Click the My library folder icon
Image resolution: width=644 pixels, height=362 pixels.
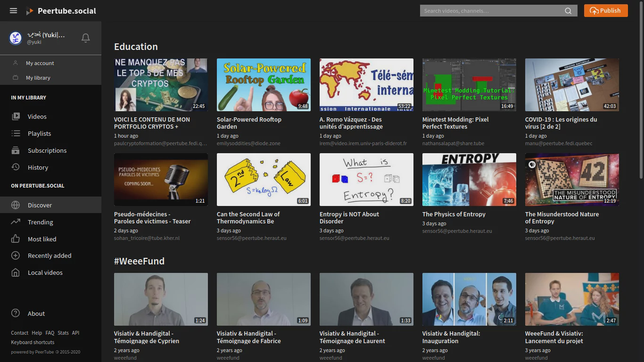[x=16, y=77]
